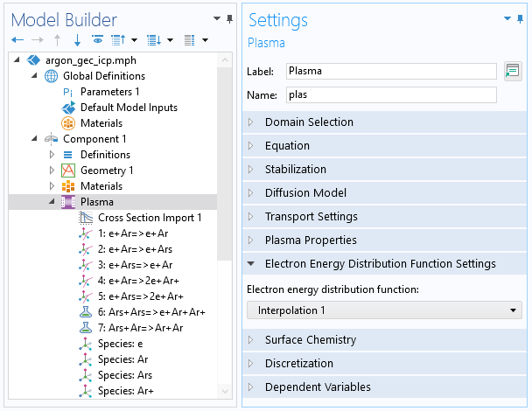Click the label options icon beside Plasma label

pyautogui.click(x=513, y=71)
